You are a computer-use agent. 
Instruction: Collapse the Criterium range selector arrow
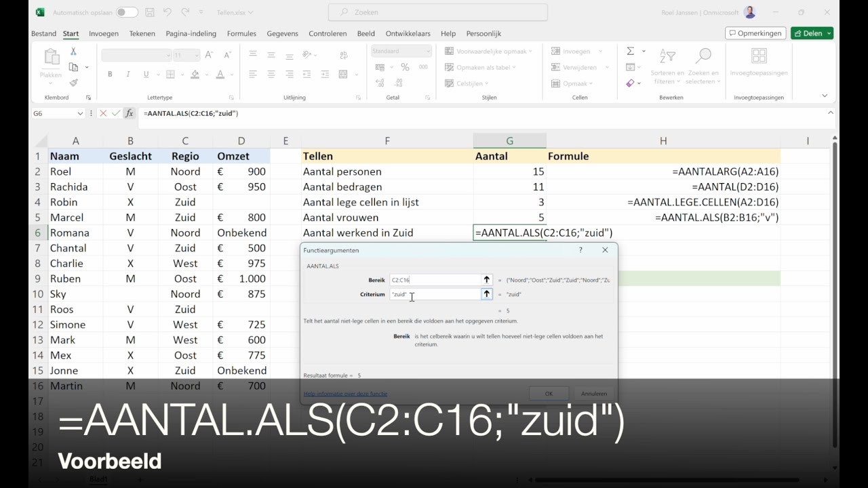pos(486,294)
